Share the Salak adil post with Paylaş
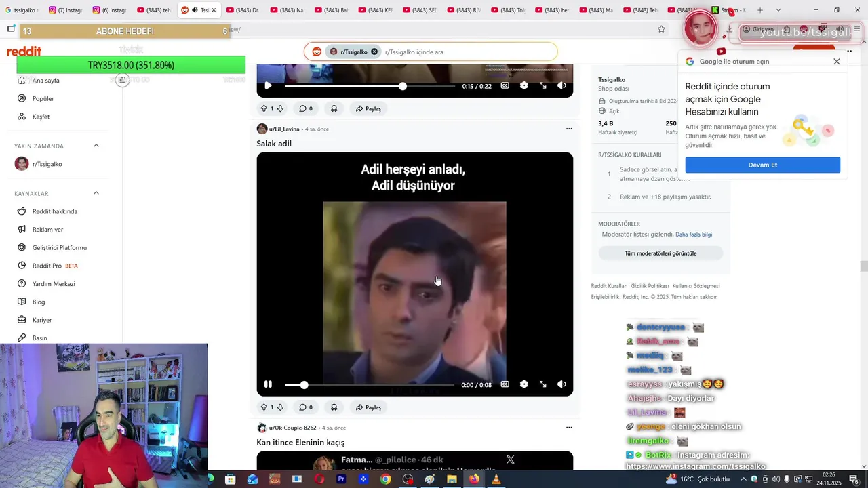This screenshot has width=868, height=488. click(369, 407)
